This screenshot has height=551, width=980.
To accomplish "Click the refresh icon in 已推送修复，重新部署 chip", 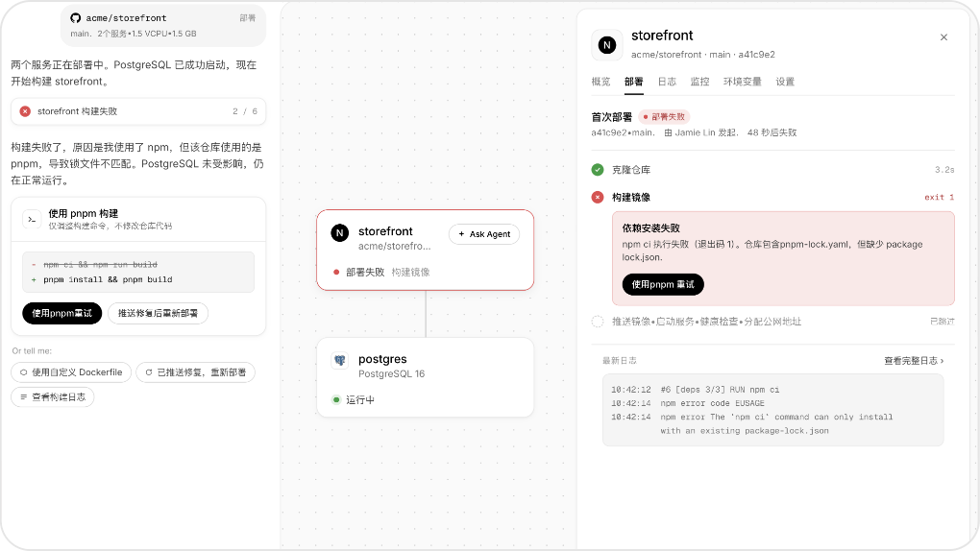I will click(x=149, y=372).
